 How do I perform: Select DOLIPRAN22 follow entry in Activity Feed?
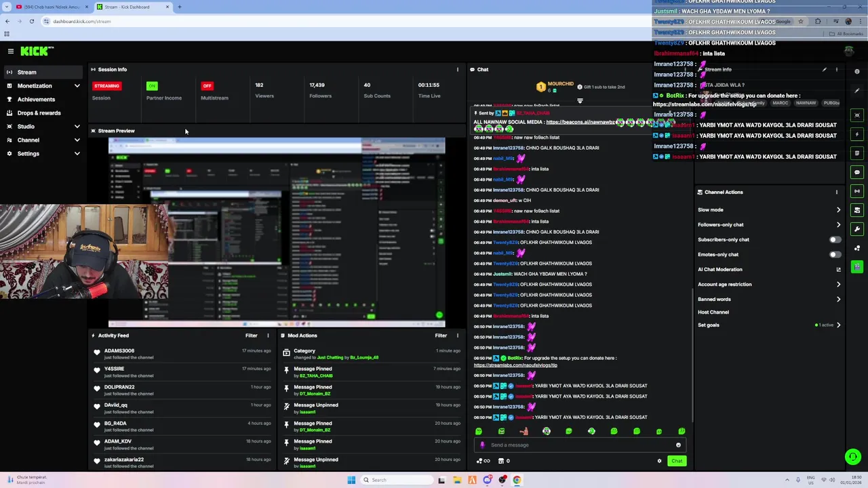[x=183, y=390]
